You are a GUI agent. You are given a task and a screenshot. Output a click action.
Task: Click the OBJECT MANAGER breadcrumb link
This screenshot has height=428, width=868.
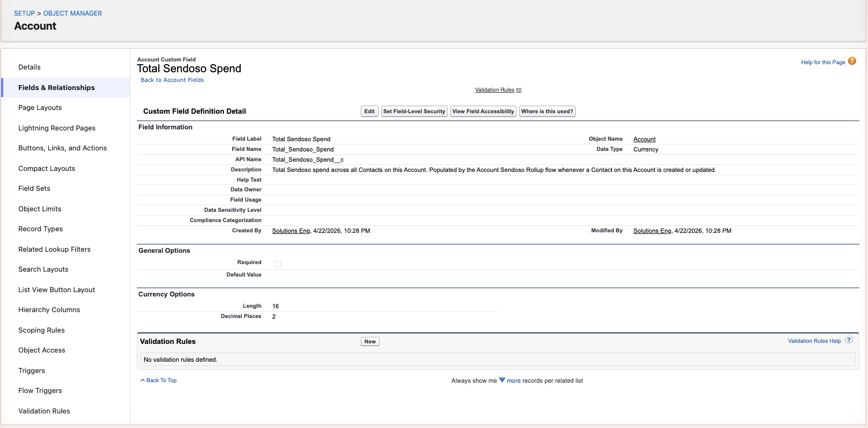pyautogui.click(x=73, y=13)
